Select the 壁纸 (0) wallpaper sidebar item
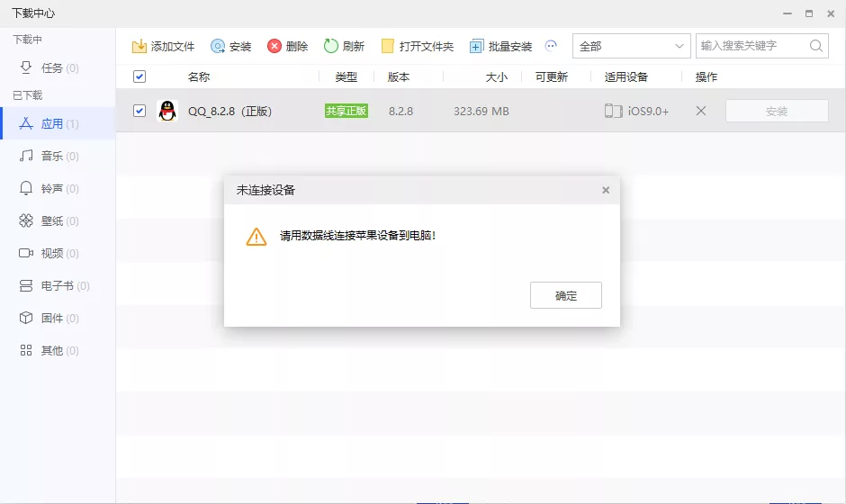This screenshot has width=846, height=504. tap(58, 220)
